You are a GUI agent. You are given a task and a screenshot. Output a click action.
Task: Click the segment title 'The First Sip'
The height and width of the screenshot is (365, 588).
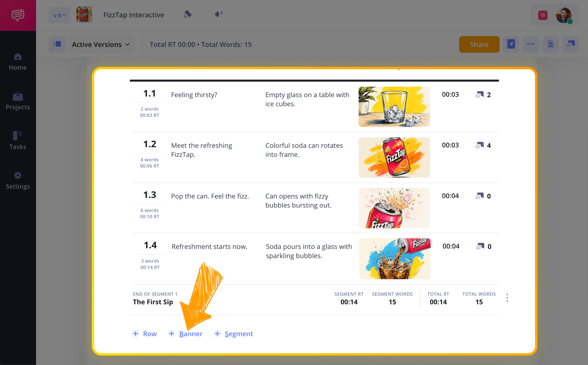click(153, 302)
